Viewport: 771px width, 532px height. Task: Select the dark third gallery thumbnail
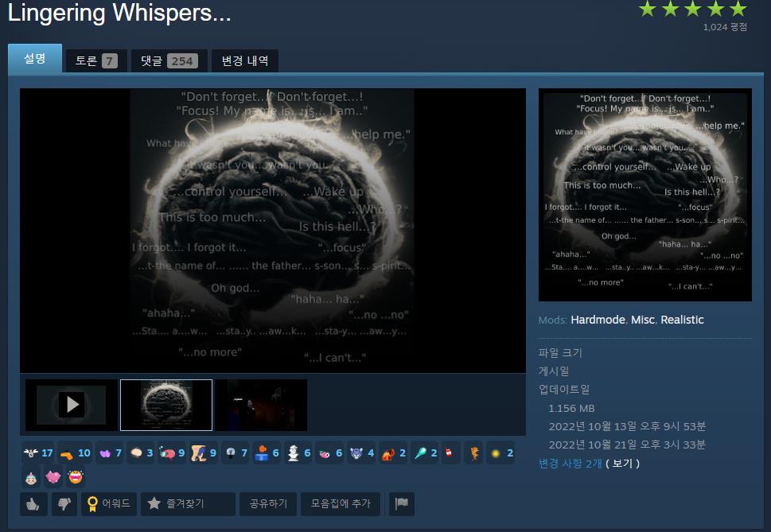tap(261, 405)
